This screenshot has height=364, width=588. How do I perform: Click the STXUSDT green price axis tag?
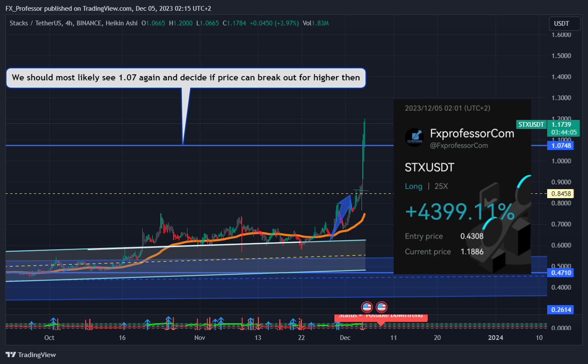(x=531, y=125)
